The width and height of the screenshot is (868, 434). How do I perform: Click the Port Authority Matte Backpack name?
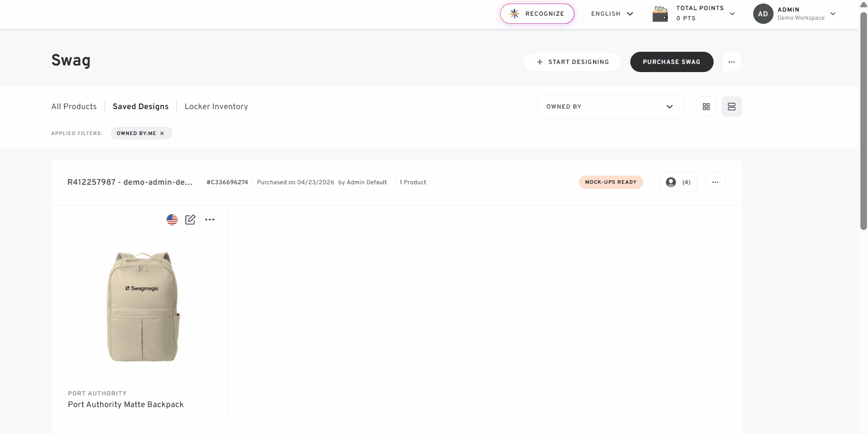(x=126, y=405)
